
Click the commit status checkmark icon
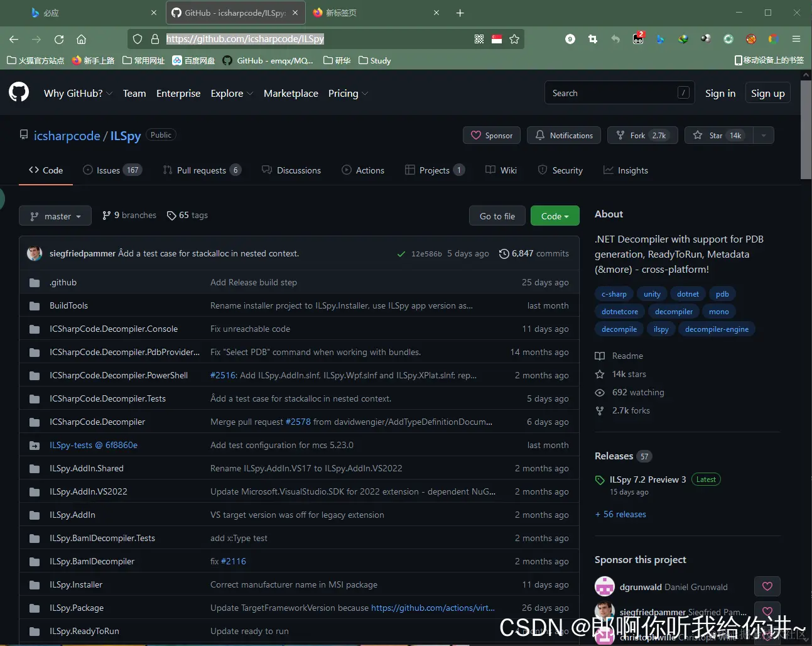click(401, 254)
